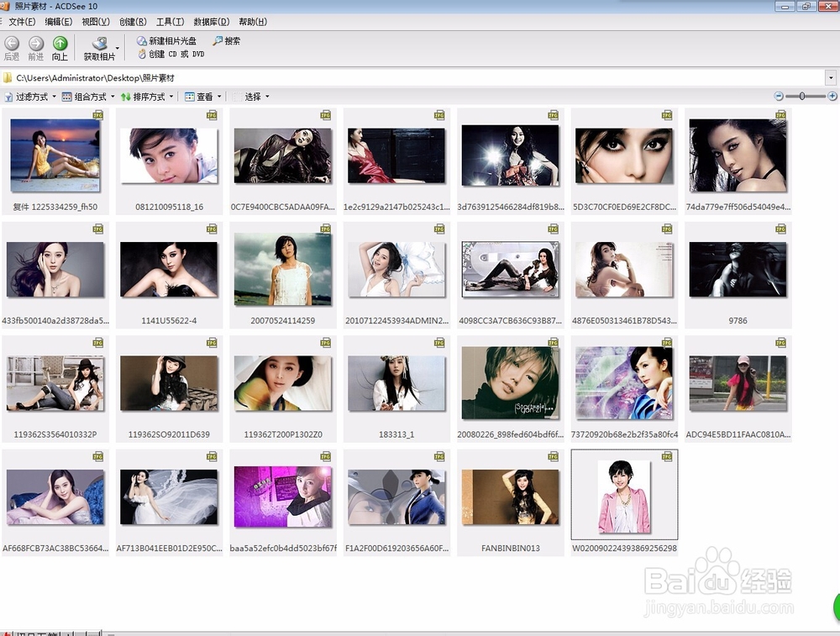The width and height of the screenshot is (840, 636).
Task: Click the zoom-in plus thumbnail icon
Action: click(832, 96)
